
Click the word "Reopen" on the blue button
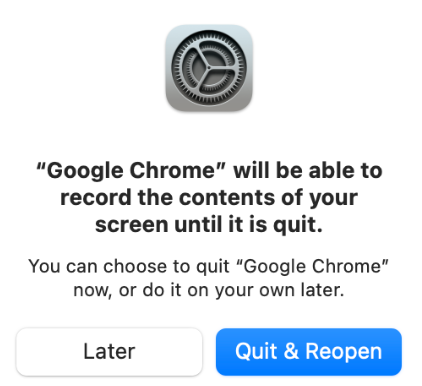click(344, 352)
